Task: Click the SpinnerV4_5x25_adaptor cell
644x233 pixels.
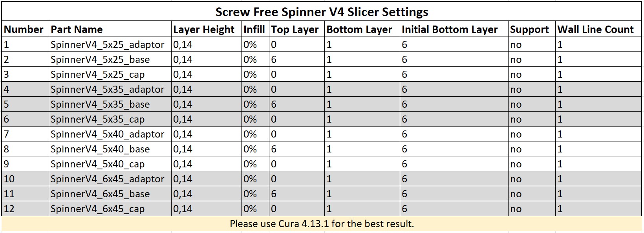Action: 107,45
